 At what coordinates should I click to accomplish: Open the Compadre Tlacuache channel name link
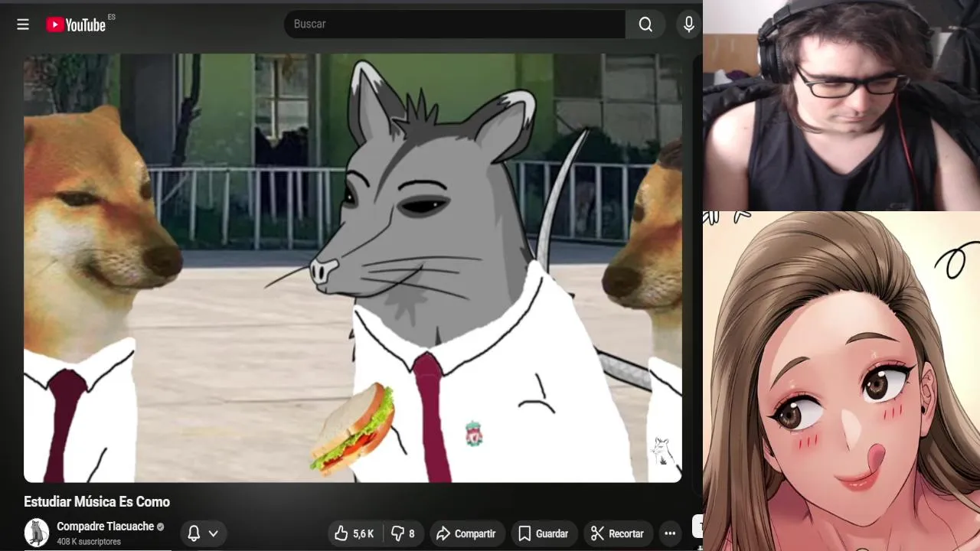click(x=105, y=527)
